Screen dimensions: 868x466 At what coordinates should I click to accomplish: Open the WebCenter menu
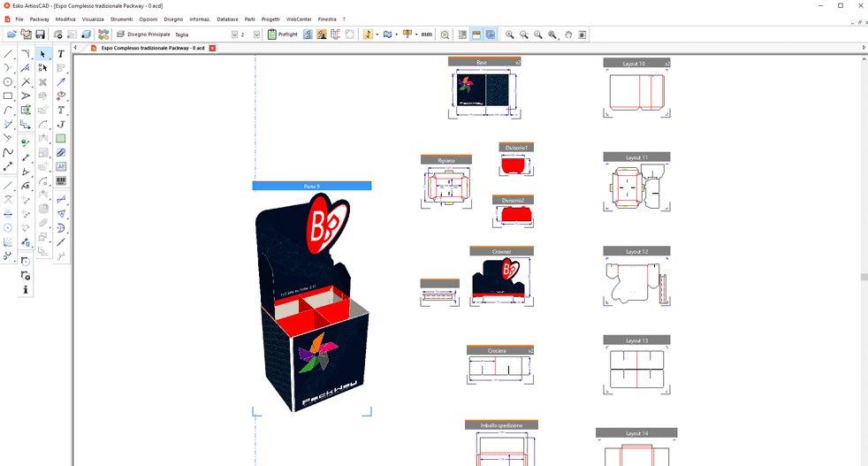(299, 19)
